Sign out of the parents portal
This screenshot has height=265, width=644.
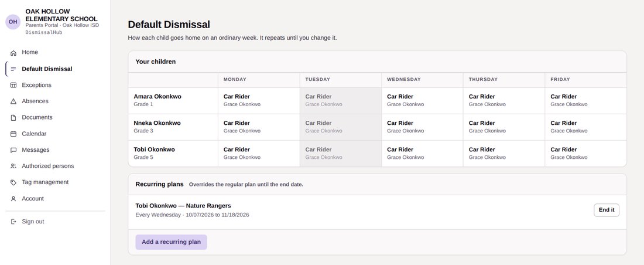coord(55,222)
